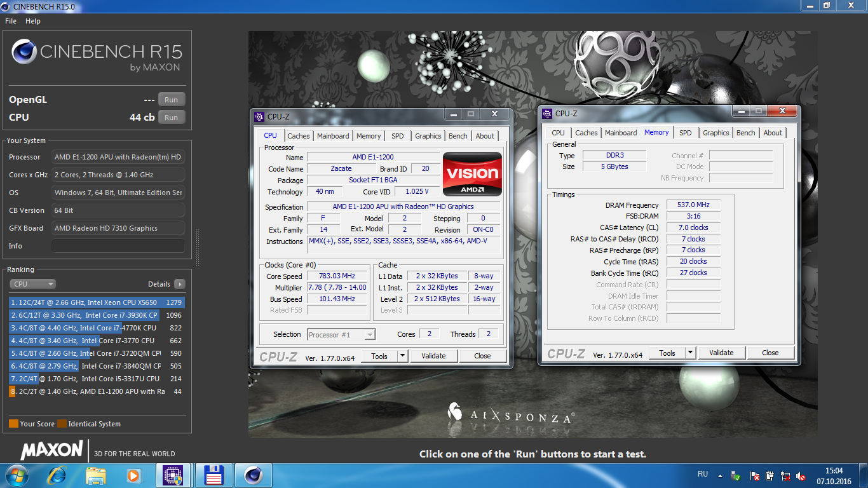Click Tools button in right CPU-Z window
Image resolution: width=868 pixels, height=488 pixels.
(667, 353)
